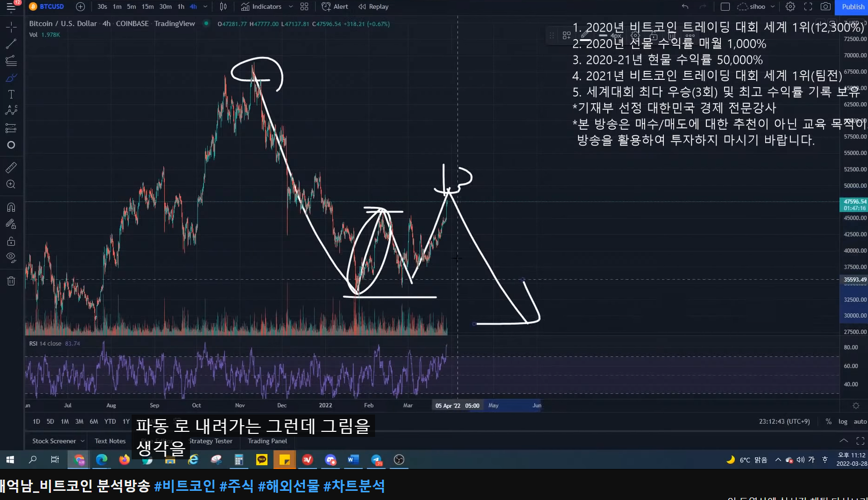Show hidden system tray icons
The width and height of the screenshot is (868, 500).
(778, 460)
